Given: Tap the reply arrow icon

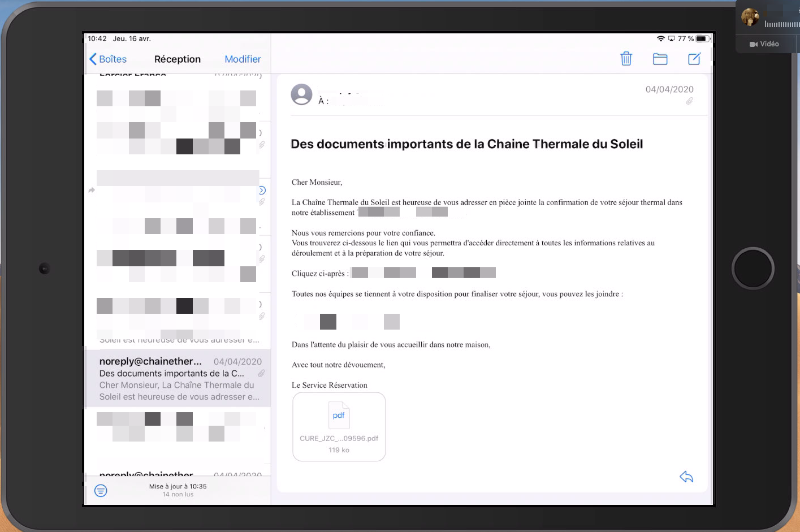Looking at the screenshot, I should tap(686, 477).
